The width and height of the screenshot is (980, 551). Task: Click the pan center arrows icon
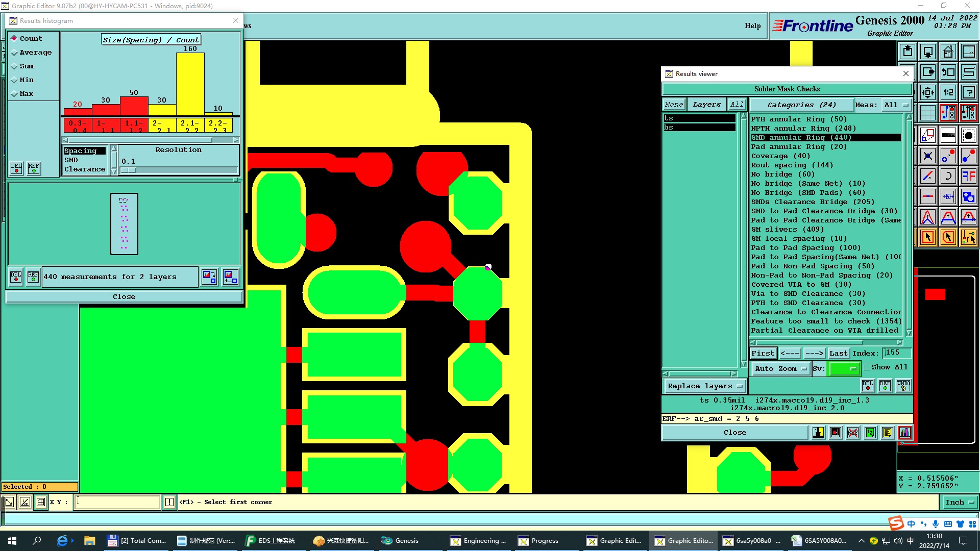pyautogui.click(x=928, y=92)
